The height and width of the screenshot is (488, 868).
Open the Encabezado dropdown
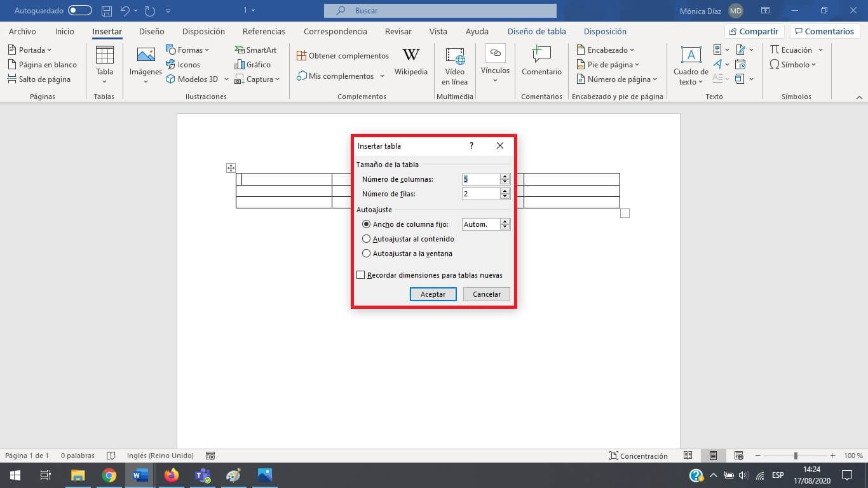click(x=605, y=50)
